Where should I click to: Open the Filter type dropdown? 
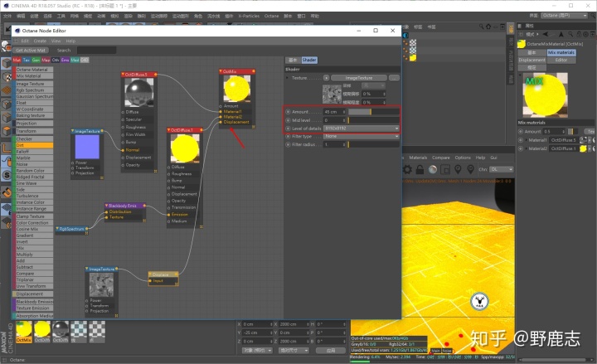[x=361, y=136]
